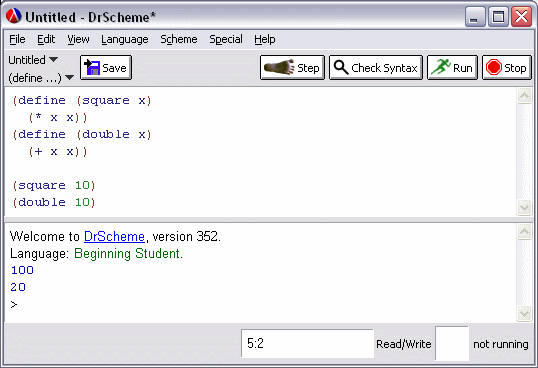Follow the DrScheme hyperlink in welcome message
The image size is (538, 368).
[x=114, y=237]
